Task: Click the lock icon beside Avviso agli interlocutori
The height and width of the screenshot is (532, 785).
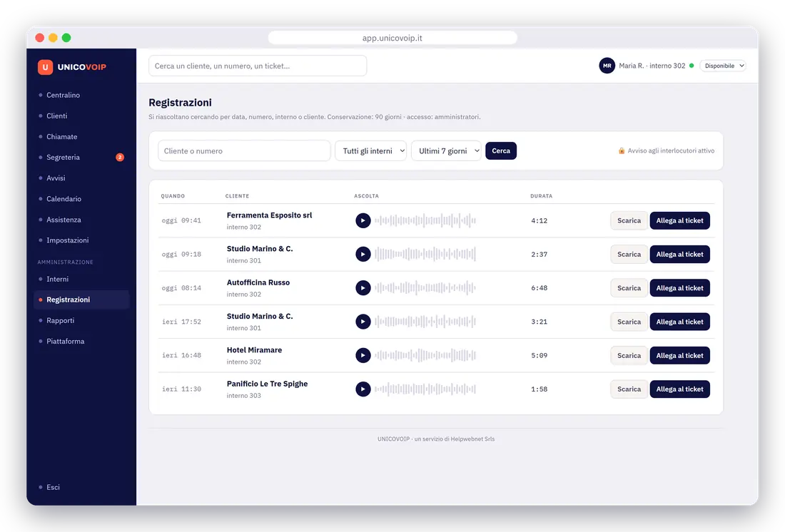Action: point(622,150)
